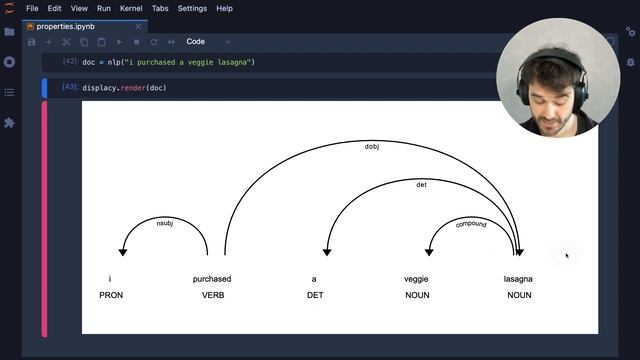Open the table of contents sidebar icon
This screenshot has height=360, width=640.
(x=9, y=93)
